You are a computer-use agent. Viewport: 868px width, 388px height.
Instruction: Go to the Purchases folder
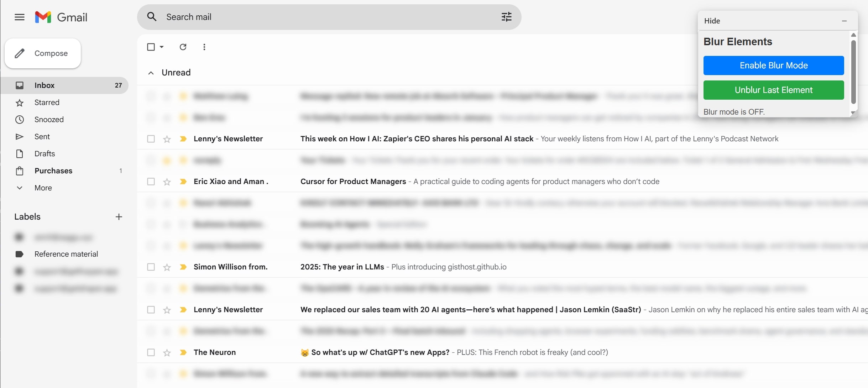click(x=53, y=171)
